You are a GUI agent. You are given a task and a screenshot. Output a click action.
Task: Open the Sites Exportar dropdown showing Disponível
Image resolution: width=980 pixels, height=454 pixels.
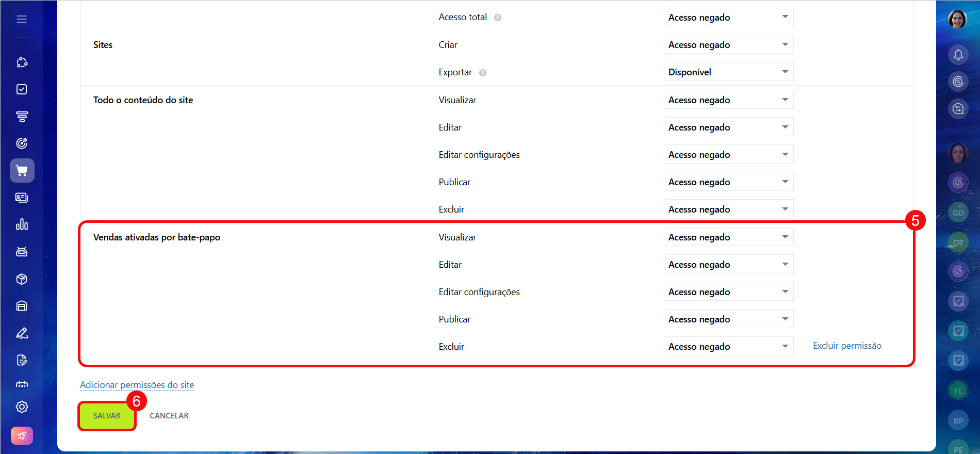pos(728,72)
